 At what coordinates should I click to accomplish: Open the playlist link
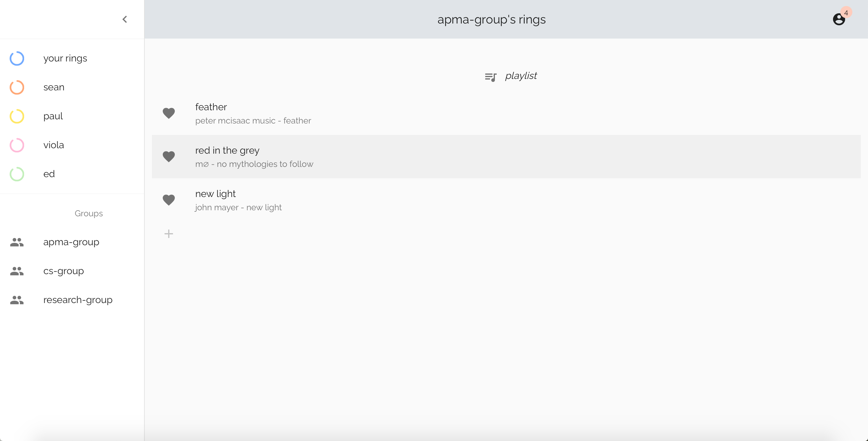[520, 76]
